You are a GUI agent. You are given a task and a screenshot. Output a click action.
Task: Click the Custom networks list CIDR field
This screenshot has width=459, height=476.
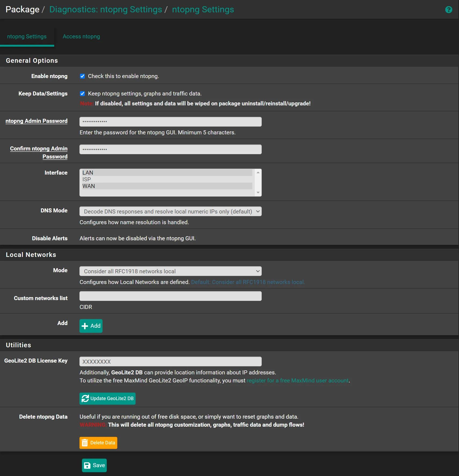[x=170, y=296]
